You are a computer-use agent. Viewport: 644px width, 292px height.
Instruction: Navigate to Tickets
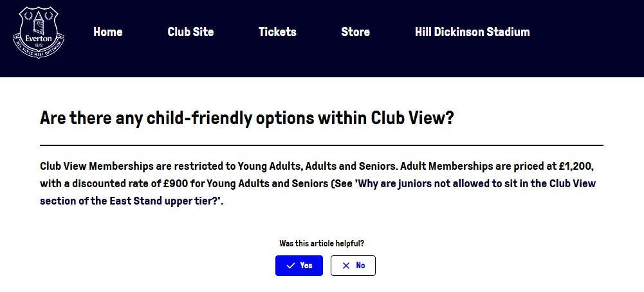pyautogui.click(x=277, y=32)
